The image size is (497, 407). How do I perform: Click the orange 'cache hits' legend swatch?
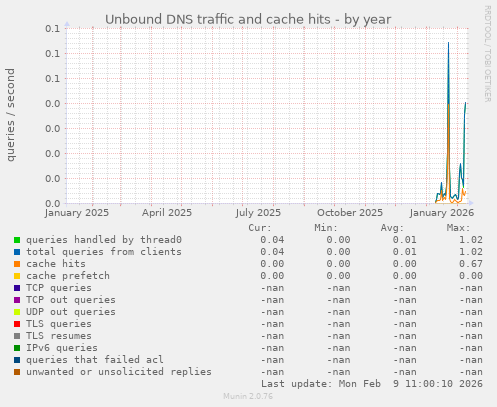17,264
